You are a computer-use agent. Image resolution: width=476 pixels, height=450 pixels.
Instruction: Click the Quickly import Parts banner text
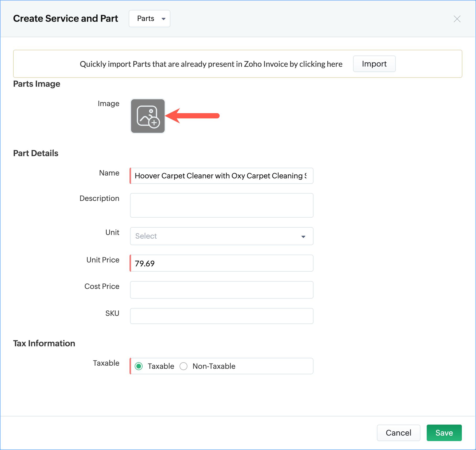pyautogui.click(x=211, y=64)
